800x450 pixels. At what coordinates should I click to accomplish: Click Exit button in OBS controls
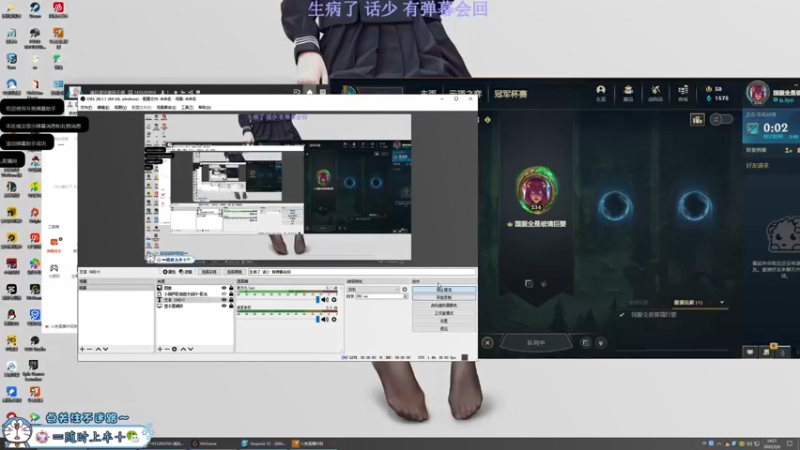444,329
